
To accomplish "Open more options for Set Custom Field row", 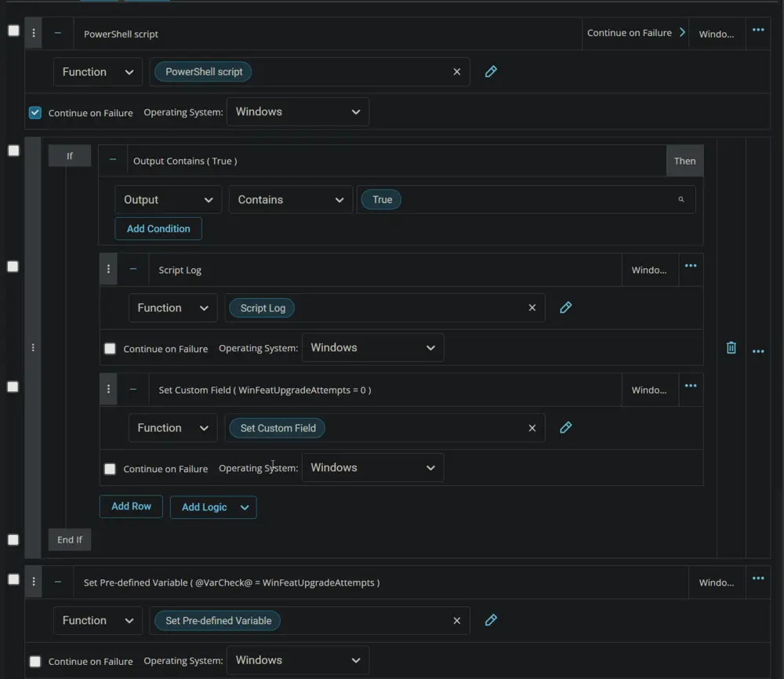I will point(691,386).
